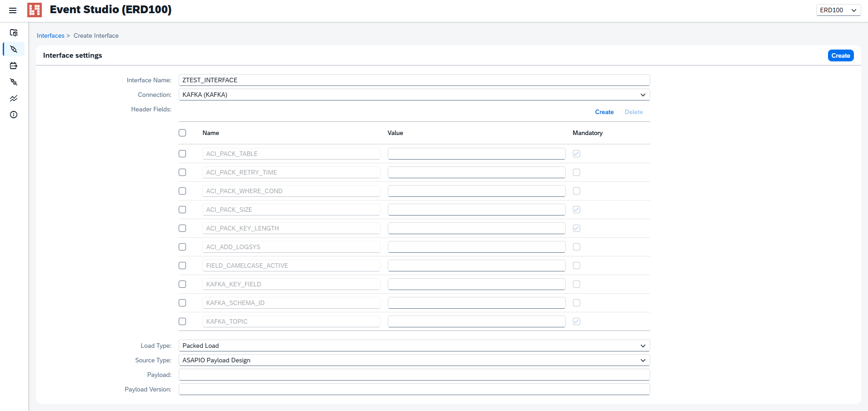
Task: Click the Interface Name input field
Action: click(x=414, y=80)
